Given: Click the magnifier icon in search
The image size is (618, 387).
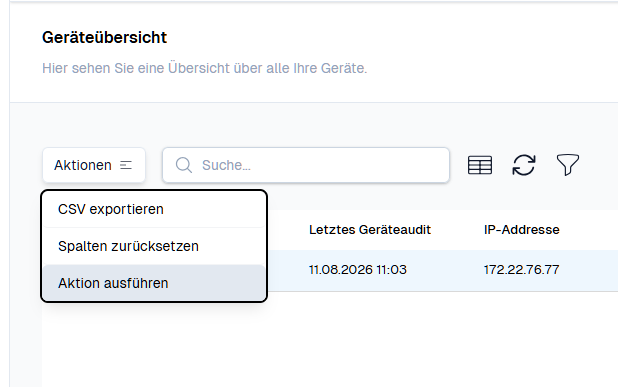Looking at the screenshot, I should [x=184, y=165].
